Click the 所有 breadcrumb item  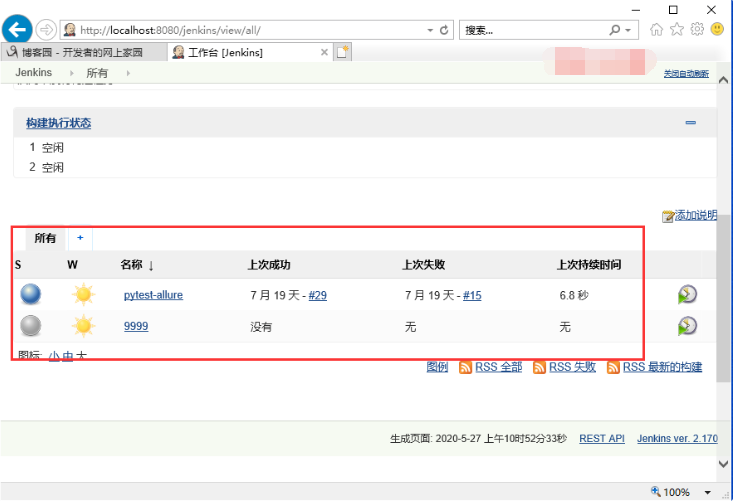[97, 73]
